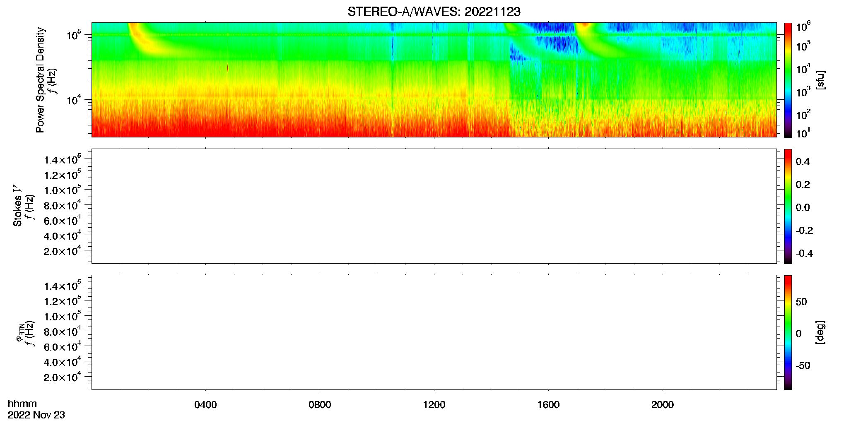The height and width of the screenshot is (447, 868).
Task: Click the 4.0×10^4 tick on the φ RTN axis
Action: (63, 362)
